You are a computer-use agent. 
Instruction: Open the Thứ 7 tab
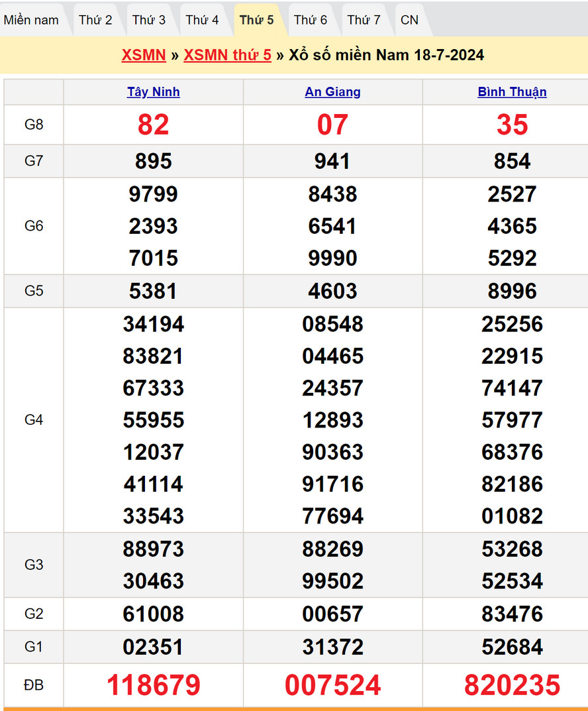(x=364, y=20)
